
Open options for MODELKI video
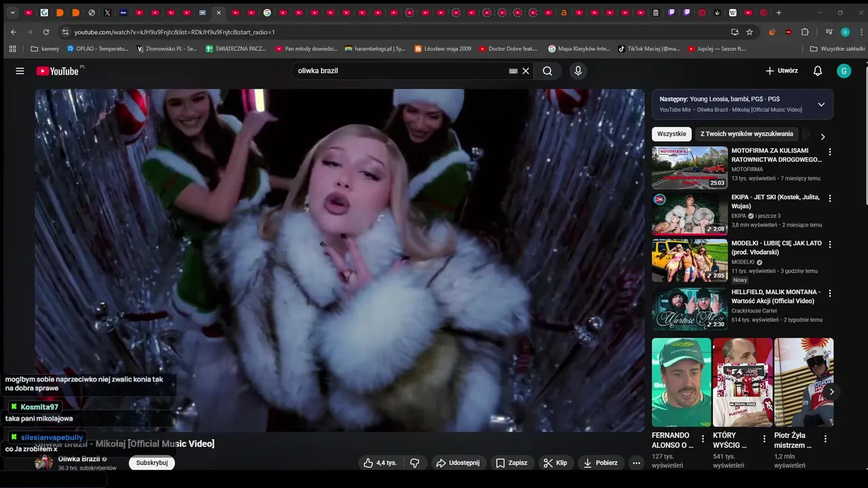coord(829,245)
